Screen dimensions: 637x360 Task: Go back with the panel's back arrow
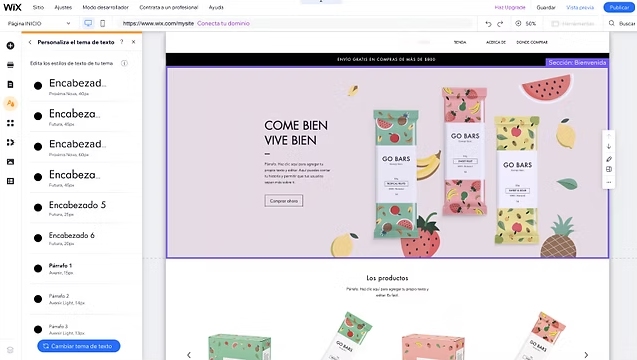(x=30, y=42)
